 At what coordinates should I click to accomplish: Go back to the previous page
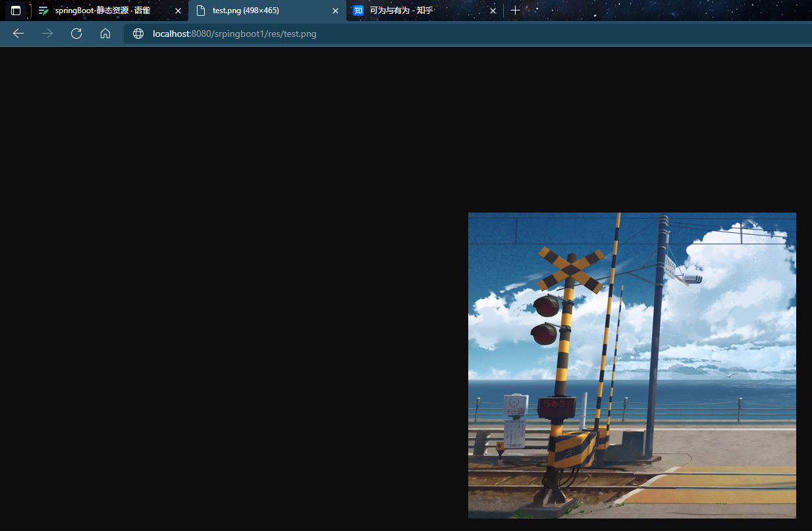(x=18, y=34)
